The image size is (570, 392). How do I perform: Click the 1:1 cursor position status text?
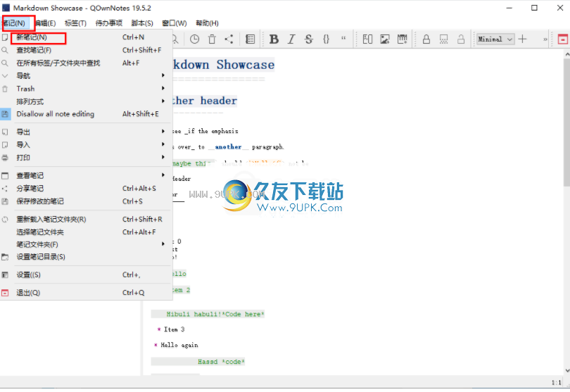point(556,382)
